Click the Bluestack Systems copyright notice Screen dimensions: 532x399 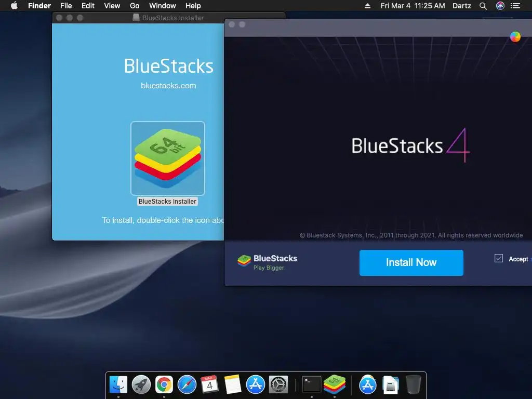tap(411, 235)
